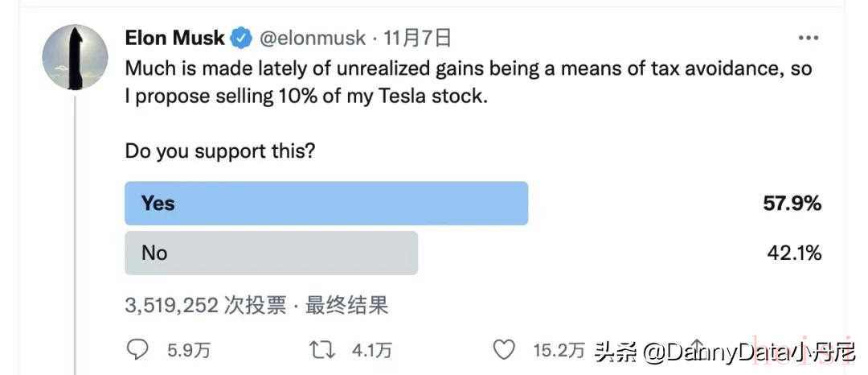Click the 15.2万 like count
The width and height of the screenshot is (868, 375).
[559, 351]
